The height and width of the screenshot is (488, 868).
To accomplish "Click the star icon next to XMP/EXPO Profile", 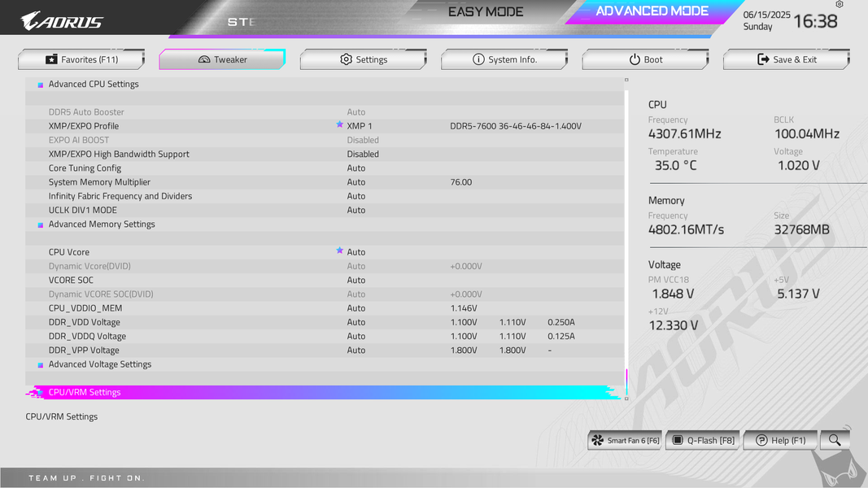I will point(339,125).
